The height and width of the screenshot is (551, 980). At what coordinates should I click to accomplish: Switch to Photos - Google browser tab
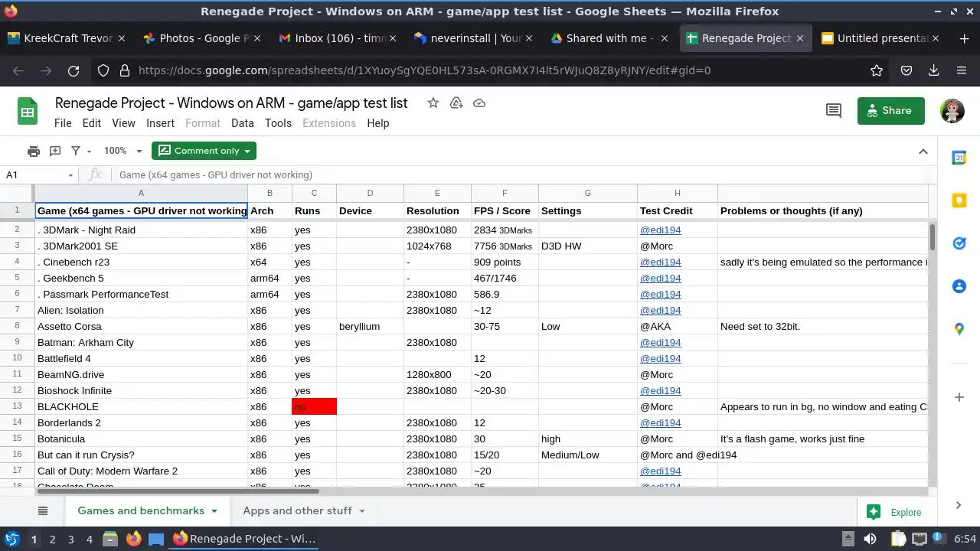coord(201,38)
